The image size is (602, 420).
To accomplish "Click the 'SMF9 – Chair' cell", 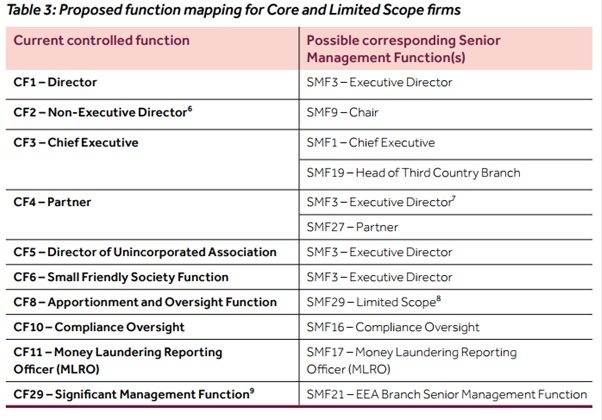I will [342, 112].
